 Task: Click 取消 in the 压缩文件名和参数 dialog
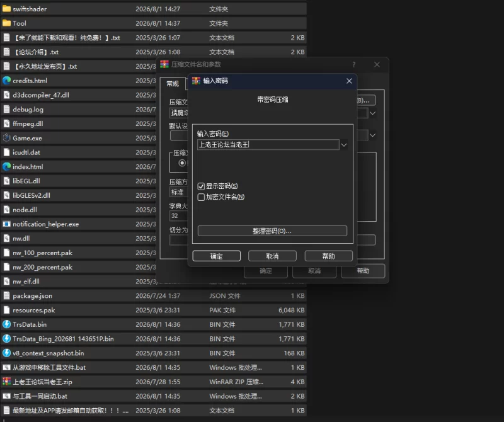[314, 271]
